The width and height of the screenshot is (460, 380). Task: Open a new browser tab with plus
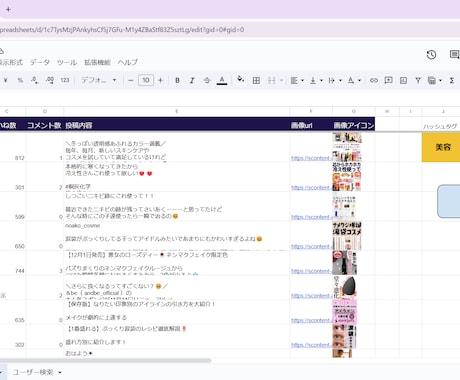(x=8, y=9)
